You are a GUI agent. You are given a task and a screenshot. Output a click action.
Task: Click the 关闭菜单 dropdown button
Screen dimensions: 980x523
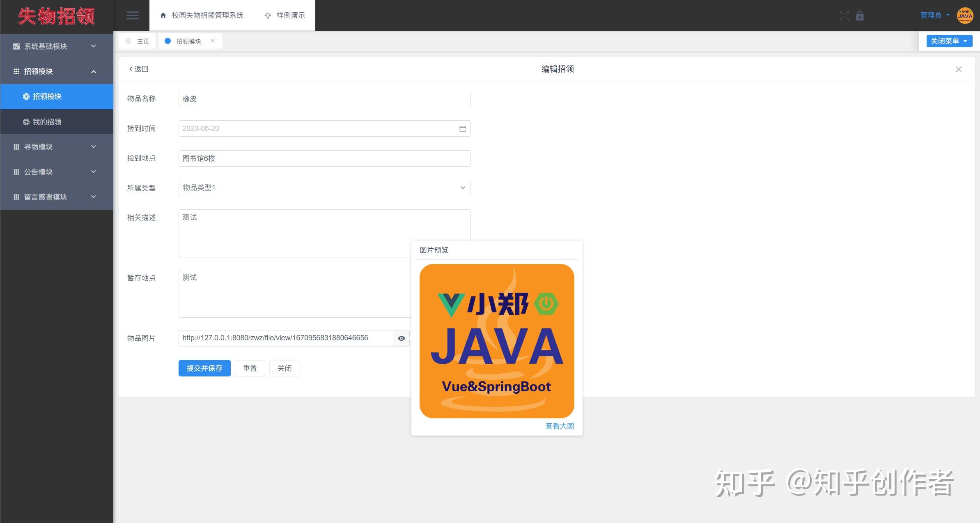click(x=949, y=41)
